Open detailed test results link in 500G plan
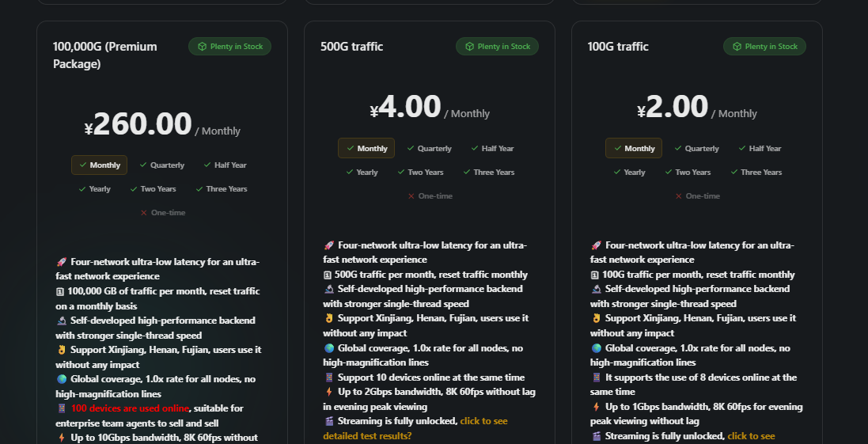The height and width of the screenshot is (444, 868). (367, 436)
